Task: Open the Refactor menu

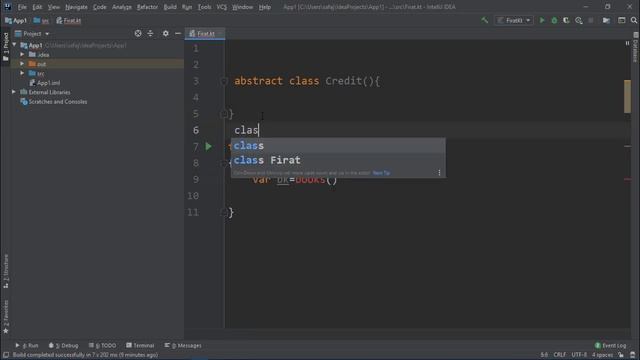Action: click(147, 7)
